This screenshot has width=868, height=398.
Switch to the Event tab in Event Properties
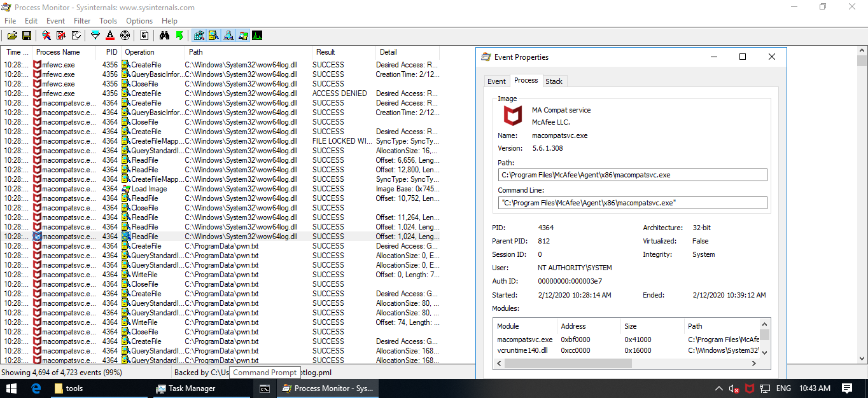pyautogui.click(x=496, y=81)
